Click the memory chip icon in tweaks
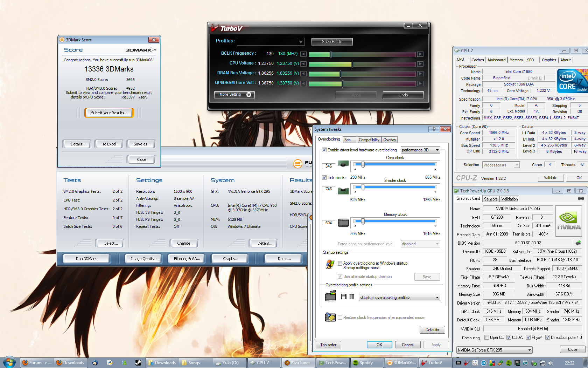Screen dimensions: 588x368 coord(343,223)
